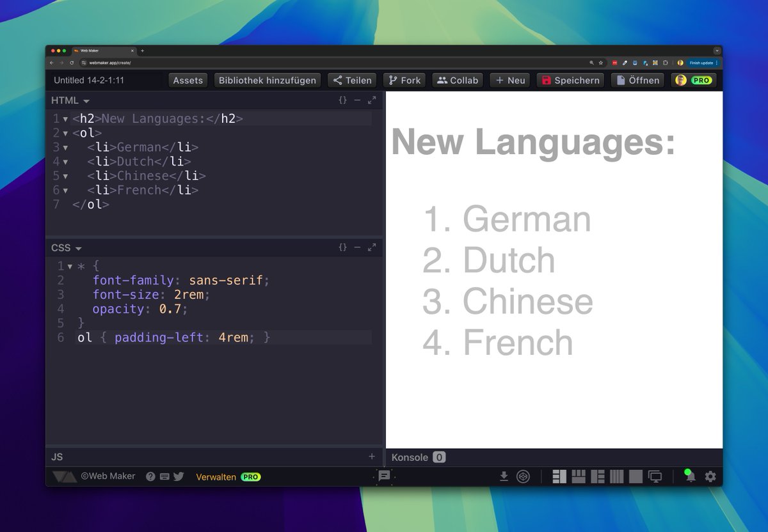
Task: Show keyboard shortcuts icon
Action: pyautogui.click(x=164, y=476)
